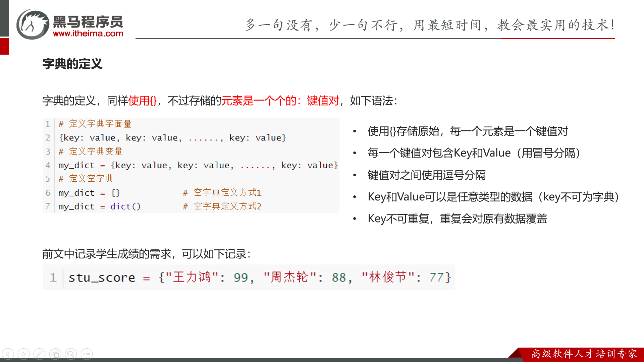Image resolution: width=644 pixels, height=362 pixels.
Task: Open the pen and laser pointer tools
Action: click(x=39, y=354)
